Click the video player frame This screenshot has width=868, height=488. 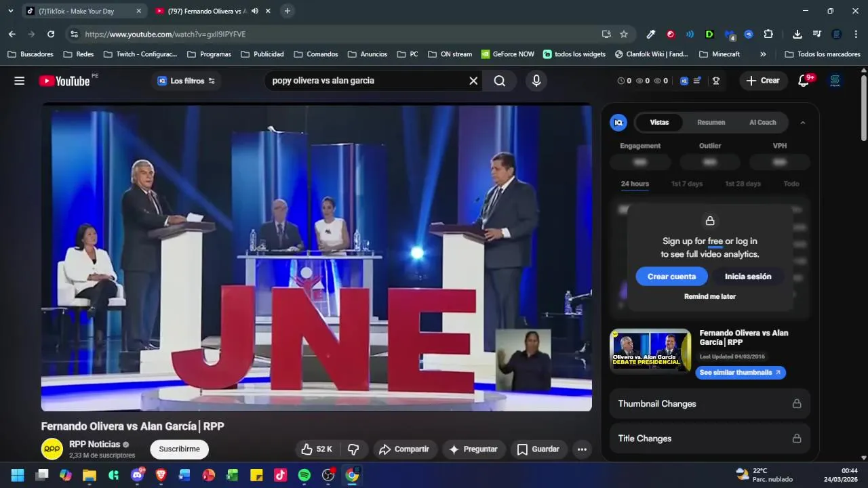pyautogui.click(x=317, y=258)
